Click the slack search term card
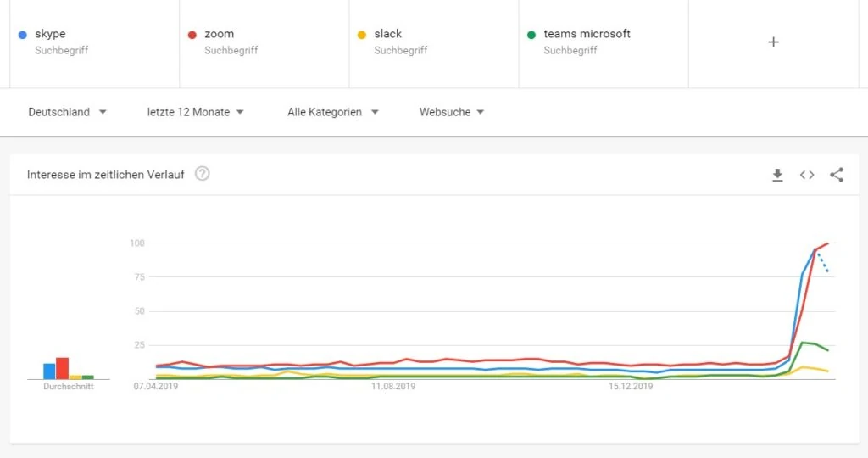The image size is (868, 458). [432, 42]
